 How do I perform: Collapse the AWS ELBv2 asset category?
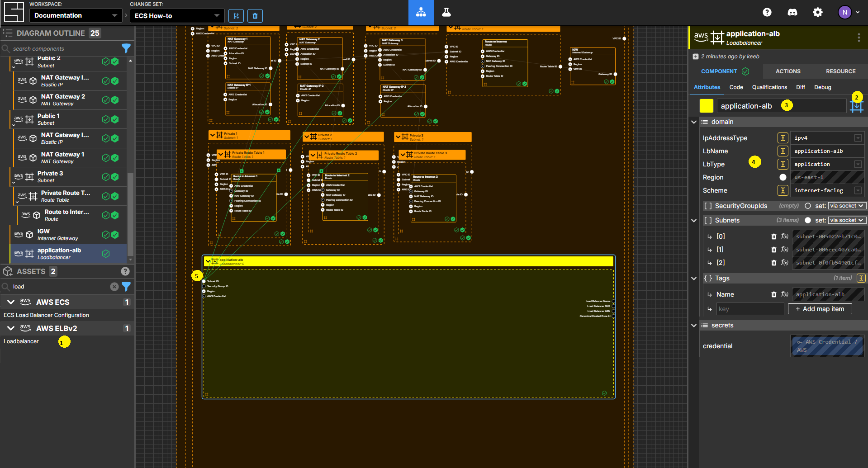pos(11,328)
